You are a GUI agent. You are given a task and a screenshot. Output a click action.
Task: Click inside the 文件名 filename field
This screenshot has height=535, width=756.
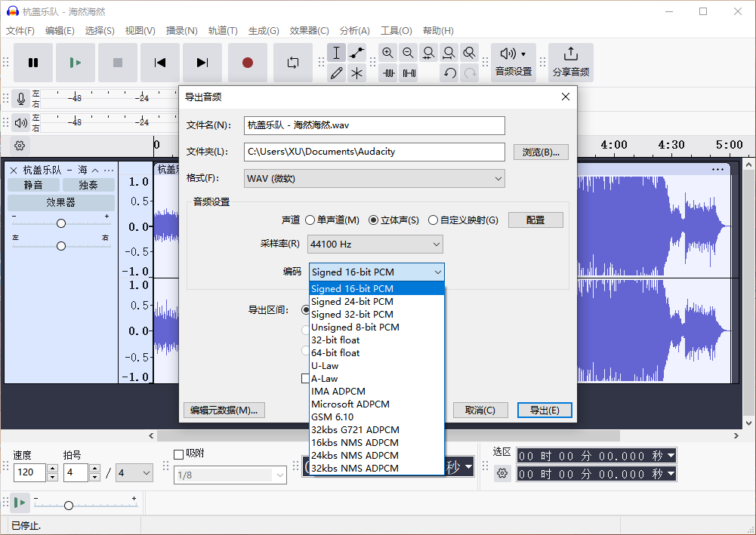374,125
